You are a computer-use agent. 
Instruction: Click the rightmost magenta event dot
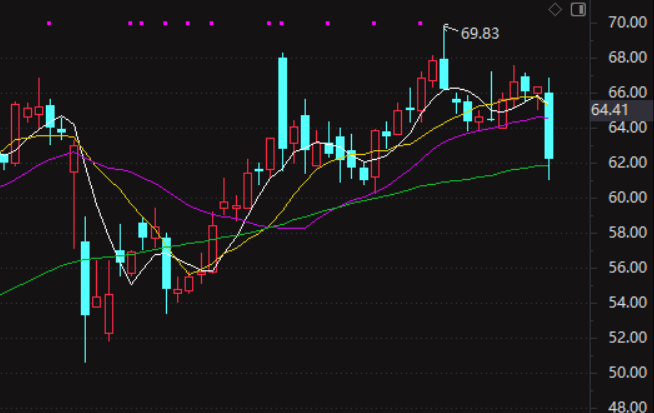(420, 23)
